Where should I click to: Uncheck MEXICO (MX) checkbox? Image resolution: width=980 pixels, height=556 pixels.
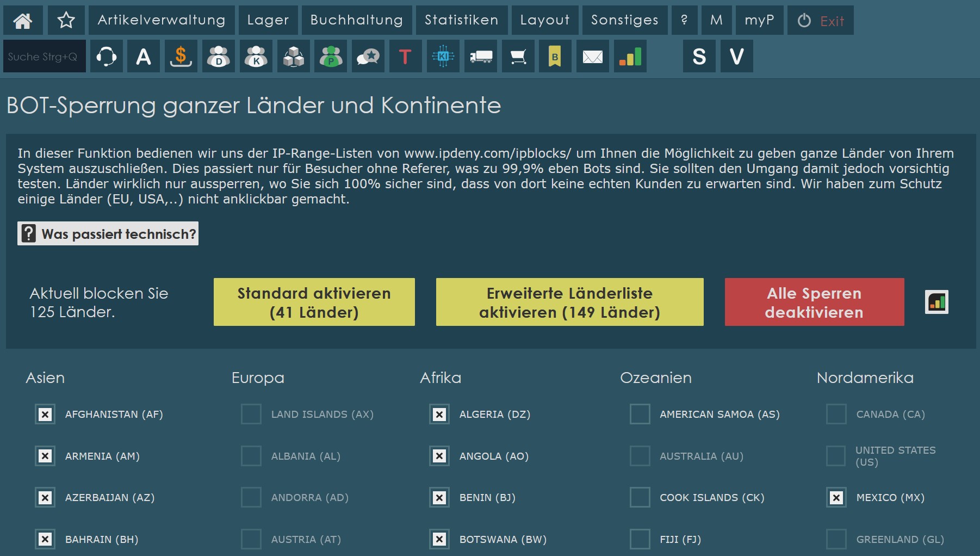(836, 497)
